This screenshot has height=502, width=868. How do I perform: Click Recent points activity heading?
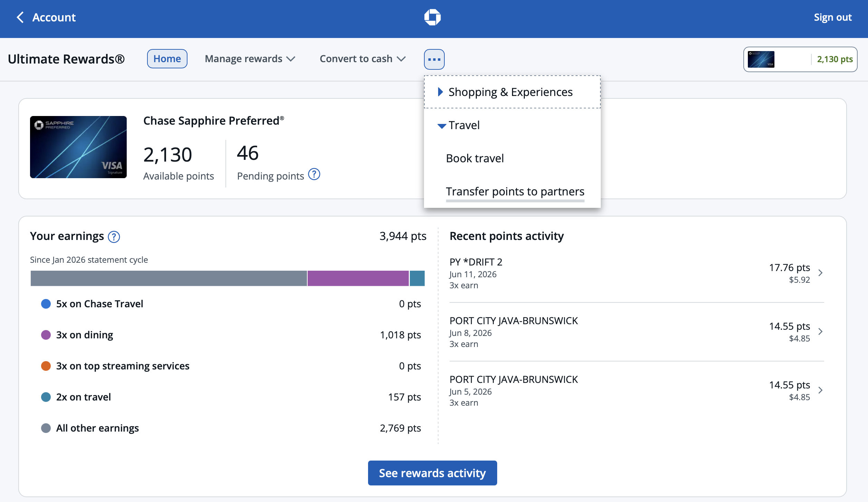pos(507,236)
